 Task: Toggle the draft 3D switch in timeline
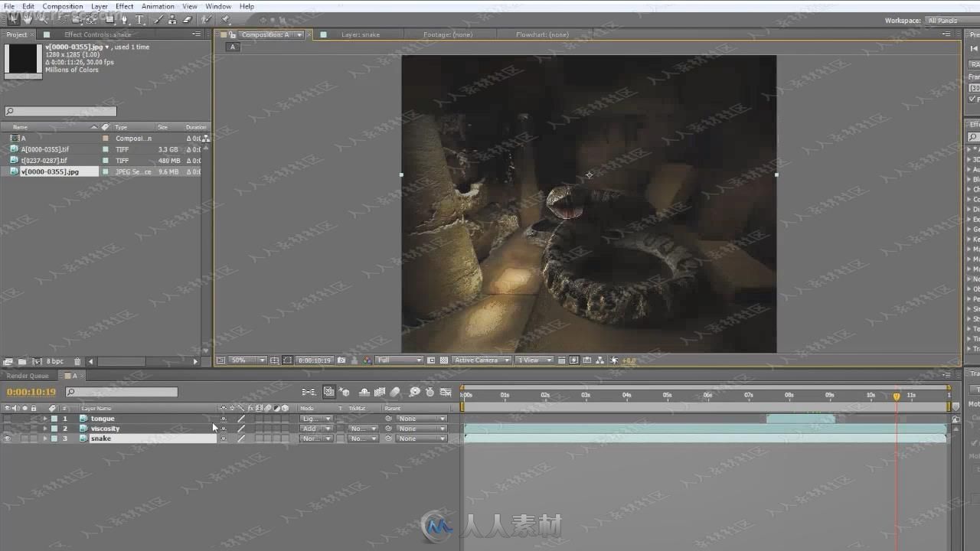tap(345, 392)
